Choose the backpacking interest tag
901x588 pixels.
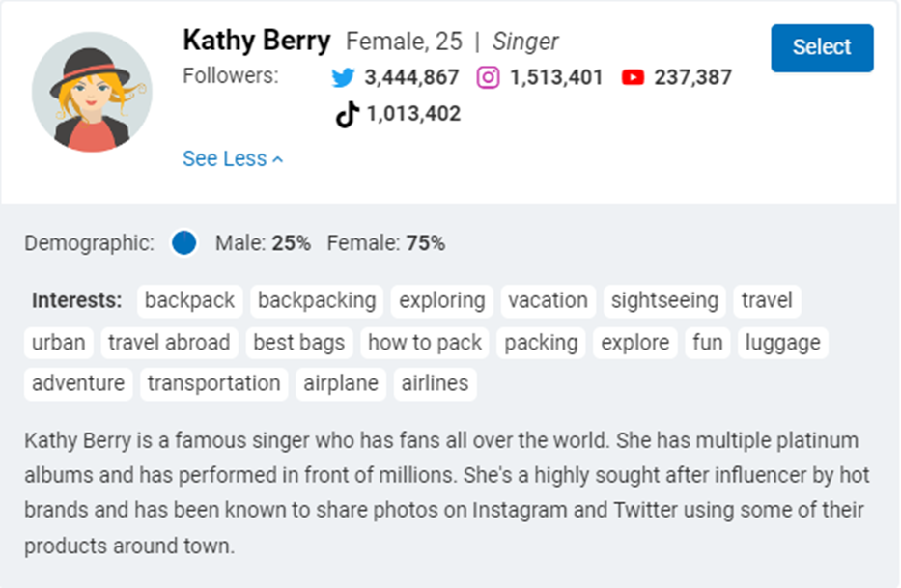(317, 300)
